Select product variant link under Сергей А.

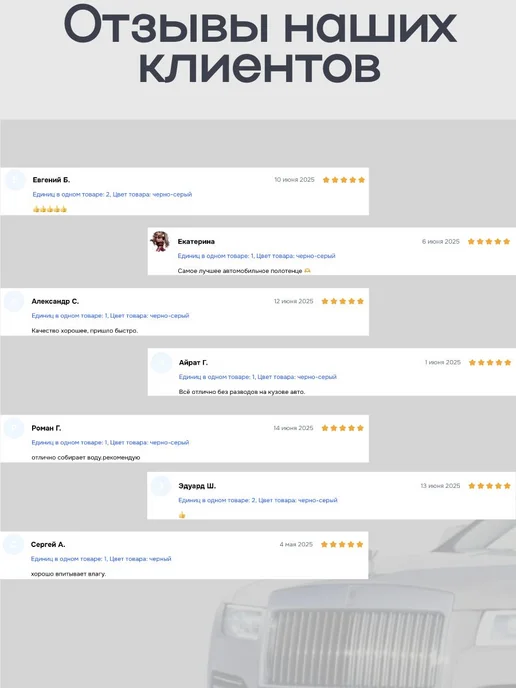tap(101, 559)
